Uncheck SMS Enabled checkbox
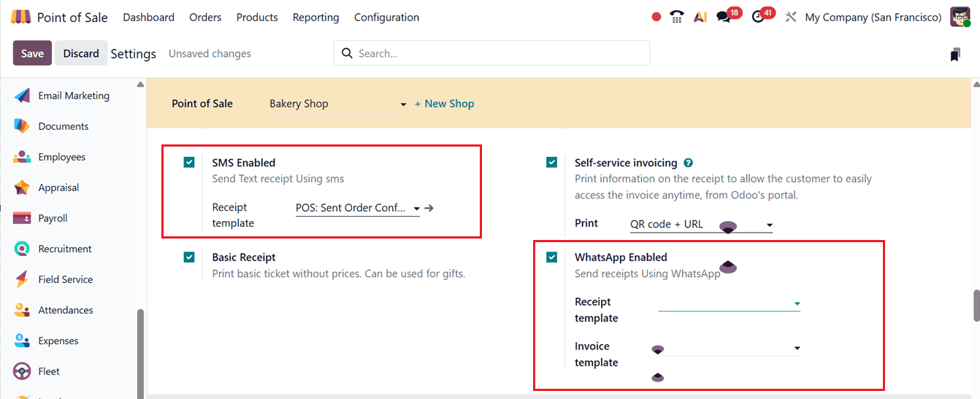The height and width of the screenshot is (399, 980). tap(189, 162)
